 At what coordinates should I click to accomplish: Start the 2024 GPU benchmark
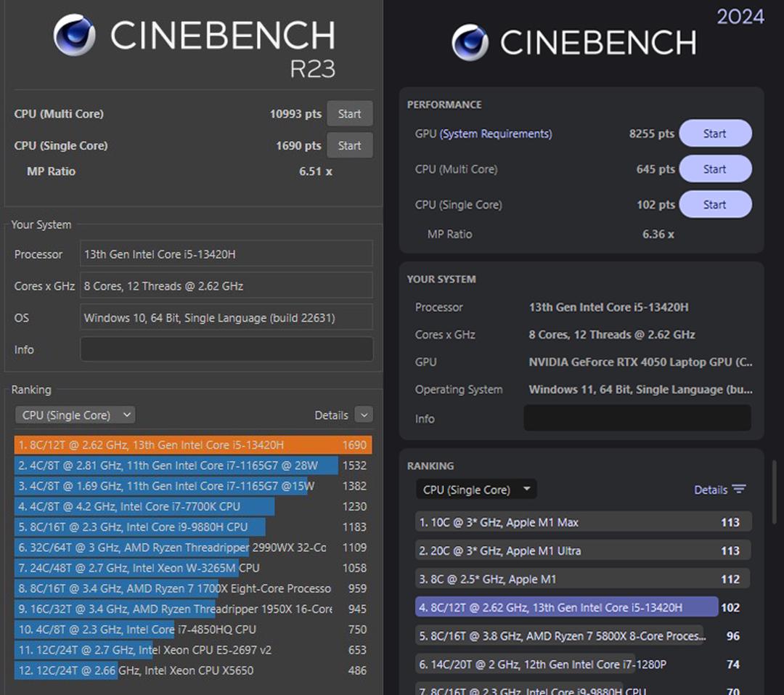tap(714, 134)
